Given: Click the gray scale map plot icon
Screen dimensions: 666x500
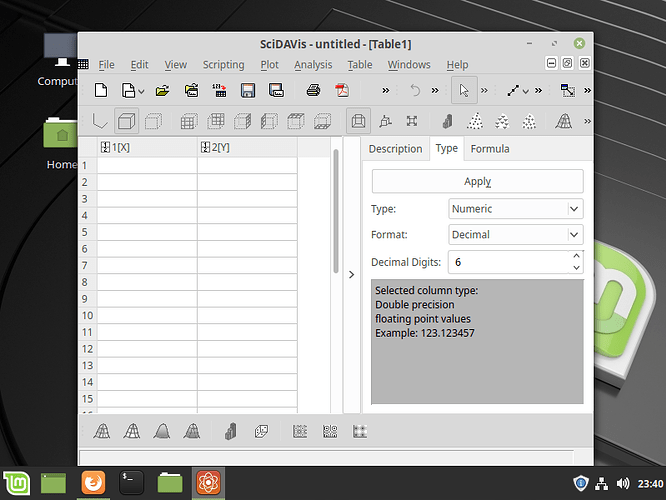Looking at the screenshot, I should click(x=360, y=432).
